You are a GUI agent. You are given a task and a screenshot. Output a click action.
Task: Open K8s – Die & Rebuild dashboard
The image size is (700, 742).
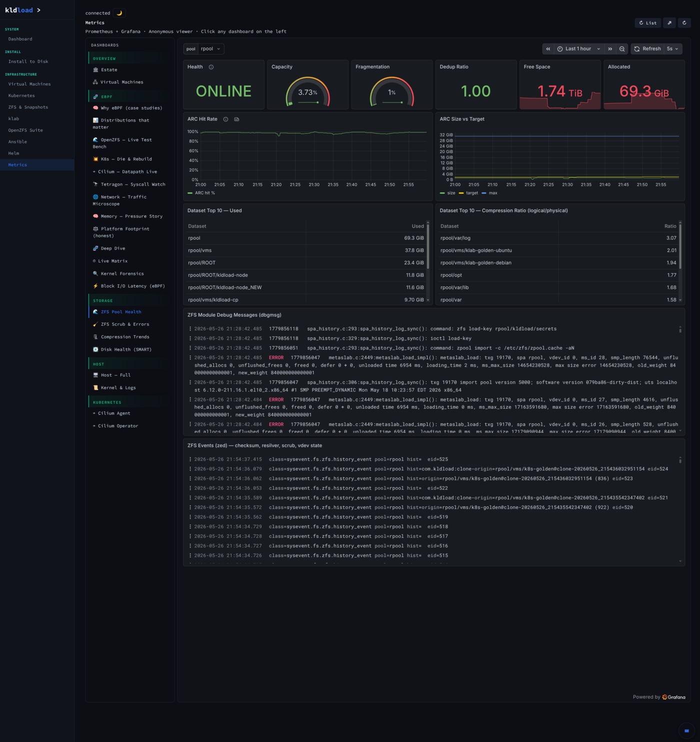(129, 159)
